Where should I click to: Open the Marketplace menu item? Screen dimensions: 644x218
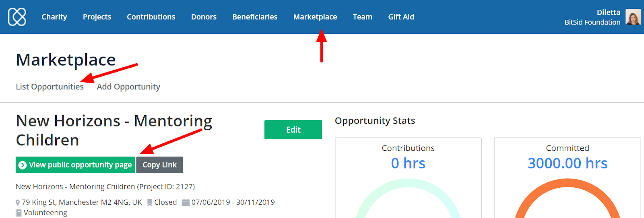(315, 17)
